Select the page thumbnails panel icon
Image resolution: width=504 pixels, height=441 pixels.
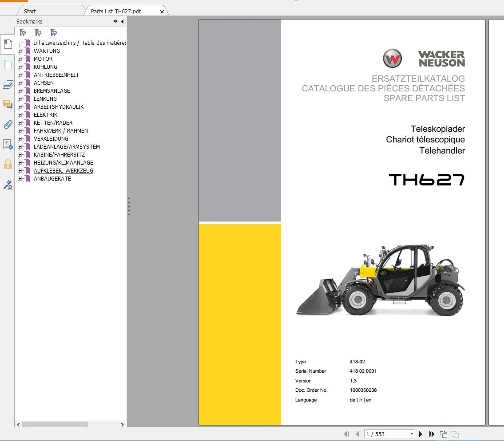[x=8, y=64]
